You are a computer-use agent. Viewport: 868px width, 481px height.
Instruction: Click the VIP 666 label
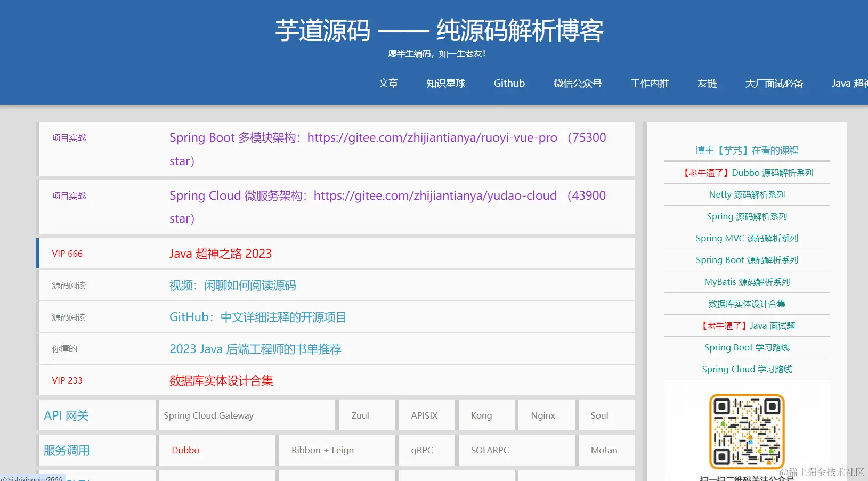(67, 254)
